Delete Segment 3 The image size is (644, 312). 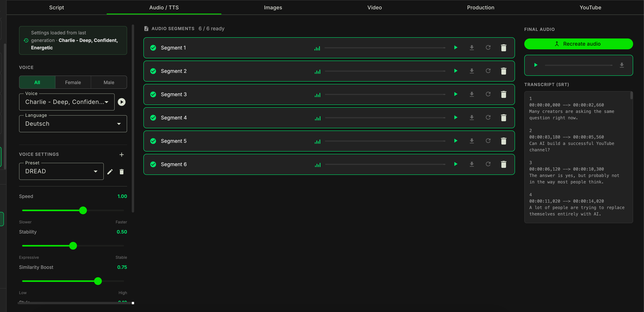[504, 94]
